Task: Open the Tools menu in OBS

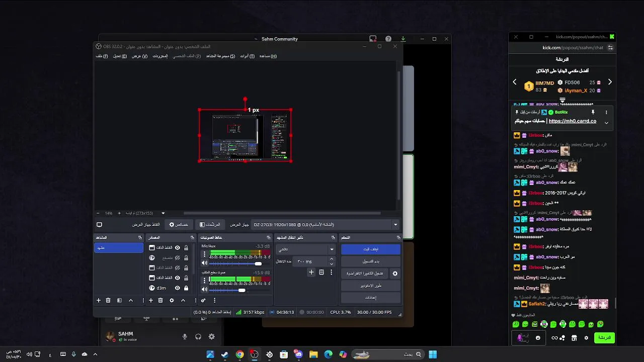Action: [x=247, y=56]
